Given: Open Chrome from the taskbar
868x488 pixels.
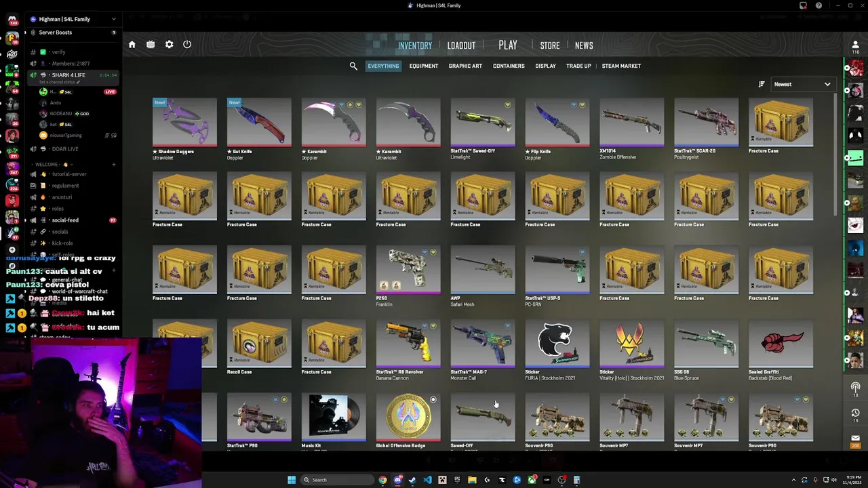Looking at the screenshot, I should tap(382, 480).
